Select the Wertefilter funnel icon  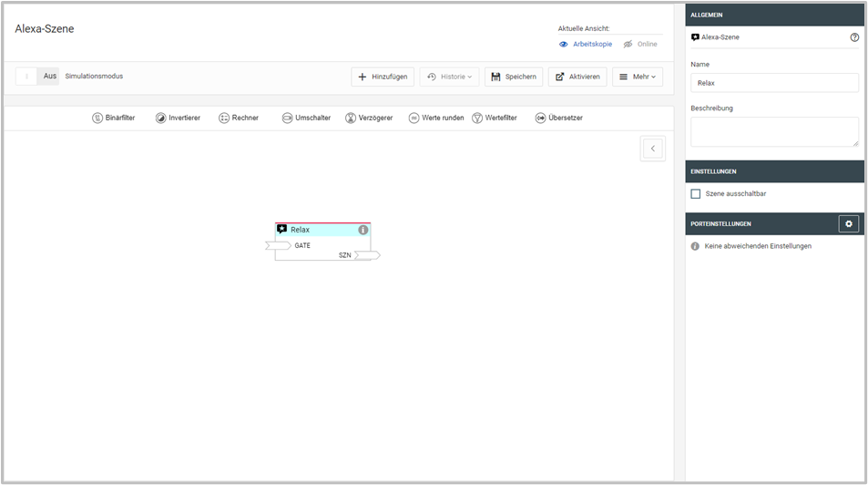pos(477,118)
